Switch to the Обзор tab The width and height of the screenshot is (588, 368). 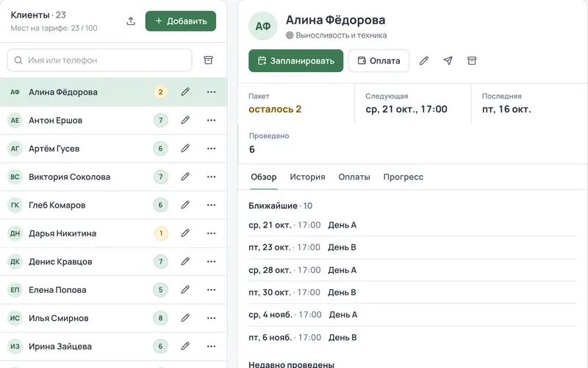coord(264,177)
